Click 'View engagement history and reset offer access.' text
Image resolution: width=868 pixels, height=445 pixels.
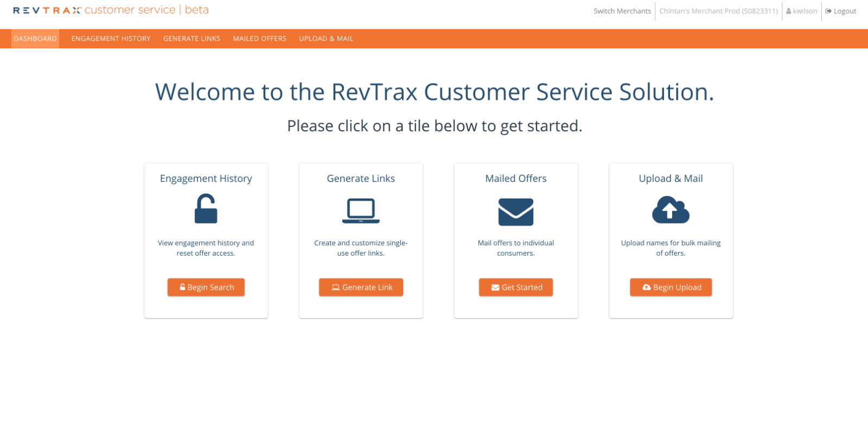(x=206, y=248)
